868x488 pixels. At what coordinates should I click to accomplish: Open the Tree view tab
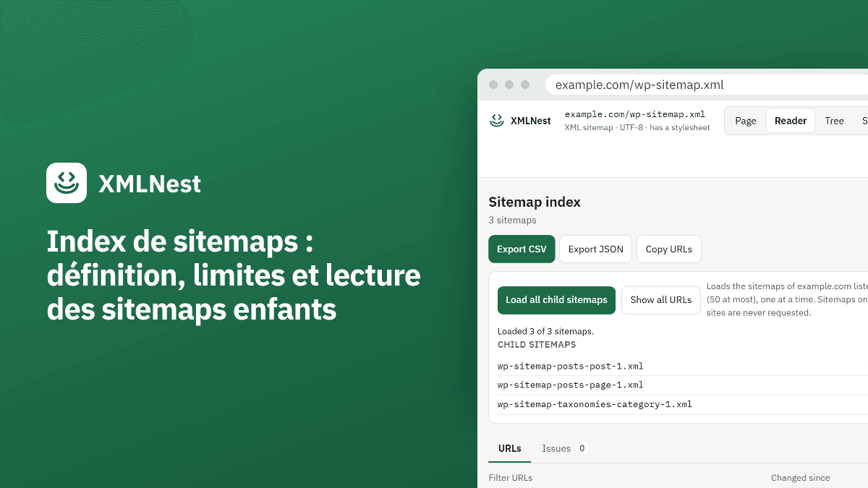pos(834,121)
